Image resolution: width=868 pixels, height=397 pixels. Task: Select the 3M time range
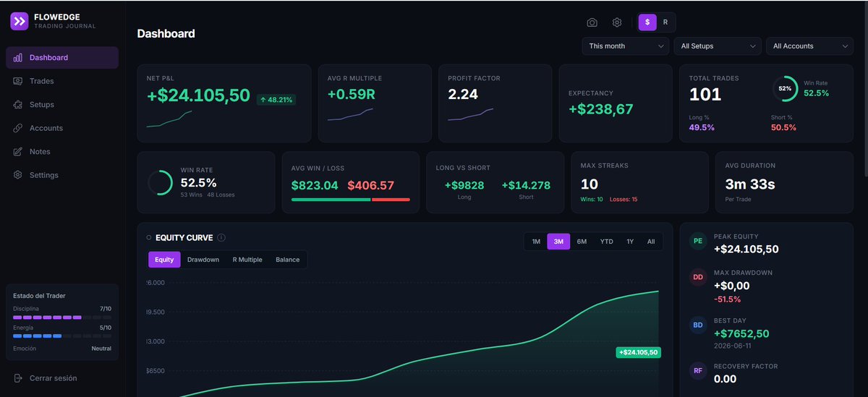(558, 242)
